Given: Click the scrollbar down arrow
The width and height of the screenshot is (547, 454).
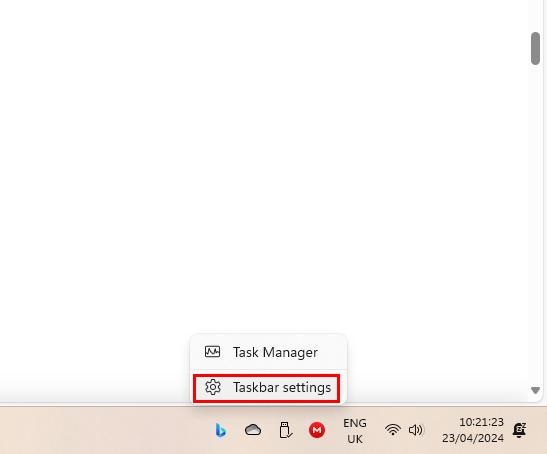Looking at the screenshot, I should click(535, 390).
